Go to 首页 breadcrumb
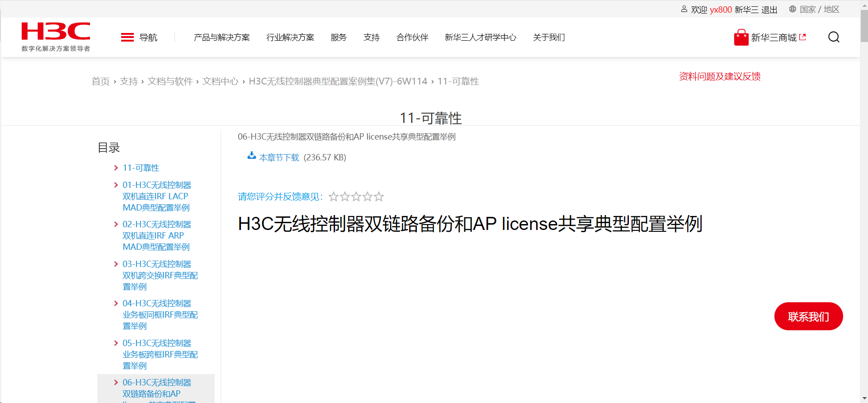The image size is (868, 403). (x=100, y=81)
